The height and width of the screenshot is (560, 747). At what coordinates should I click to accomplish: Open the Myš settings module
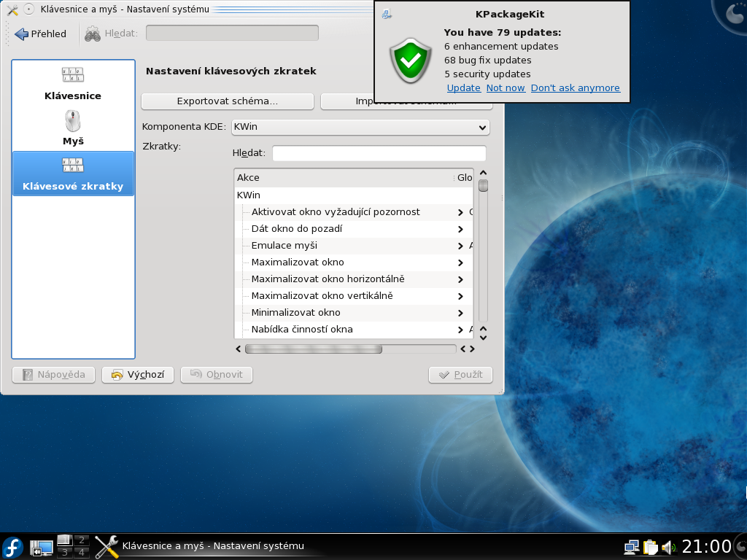click(x=73, y=128)
